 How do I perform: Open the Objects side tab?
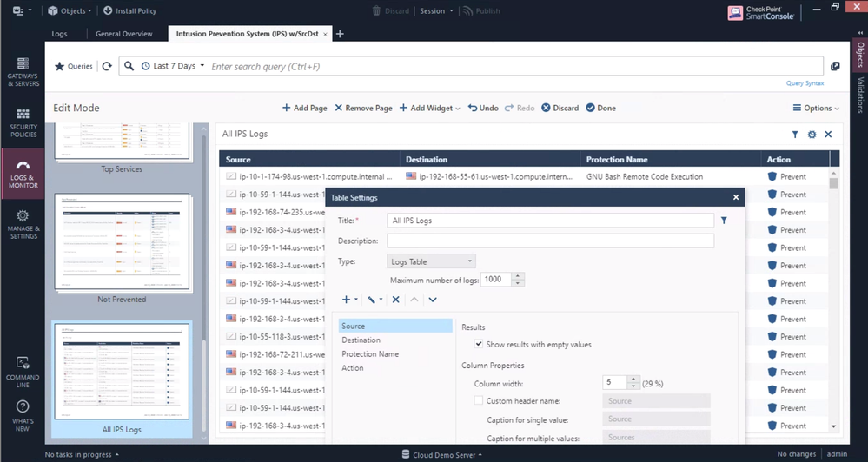859,54
